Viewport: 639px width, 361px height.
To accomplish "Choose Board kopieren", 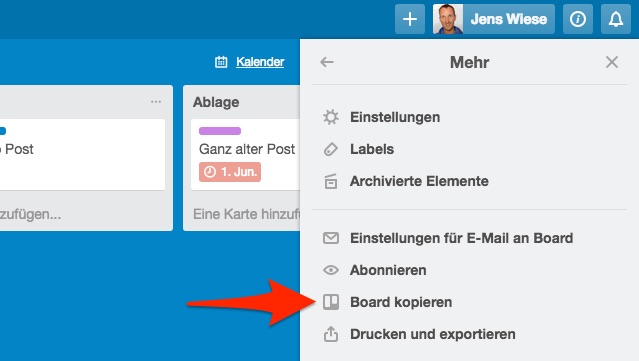I will pos(401,302).
